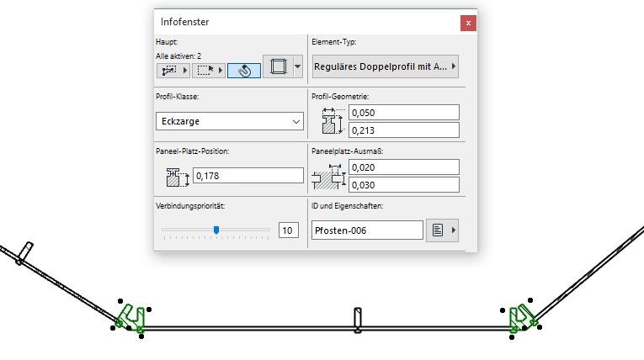
Task: Click the Paneelplatz-Ausmaß field 0,030
Action: point(404,185)
